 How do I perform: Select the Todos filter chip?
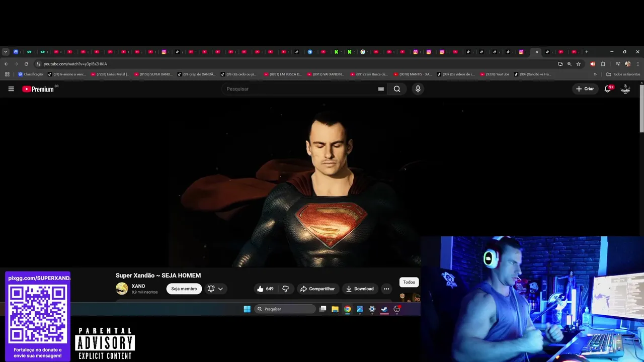point(409,282)
